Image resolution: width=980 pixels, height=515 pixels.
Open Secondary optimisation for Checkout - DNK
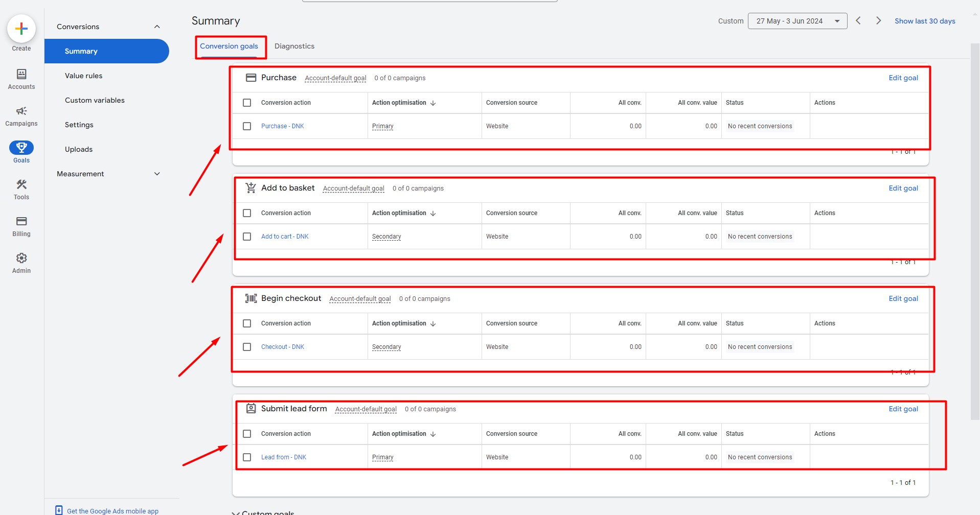coord(386,347)
